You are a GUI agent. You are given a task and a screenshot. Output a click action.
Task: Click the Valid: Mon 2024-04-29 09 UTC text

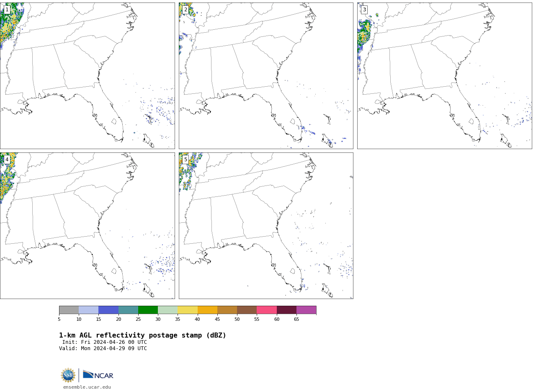click(x=103, y=348)
